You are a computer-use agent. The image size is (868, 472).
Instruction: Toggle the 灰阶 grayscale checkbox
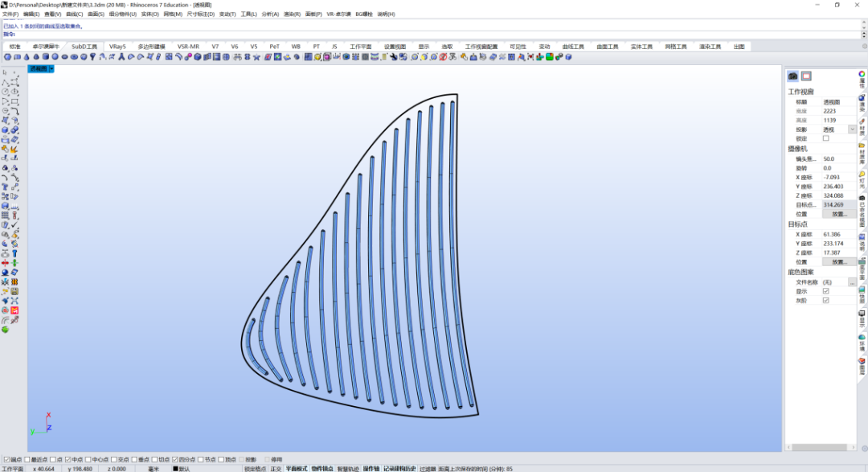825,300
